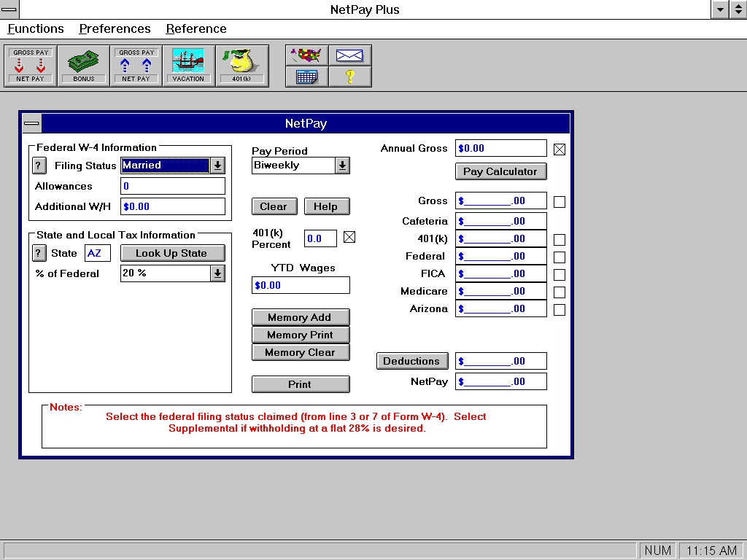This screenshot has height=560, width=747.
Task: Open the Preferences menu
Action: pyautogui.click(x=115, y=29)
